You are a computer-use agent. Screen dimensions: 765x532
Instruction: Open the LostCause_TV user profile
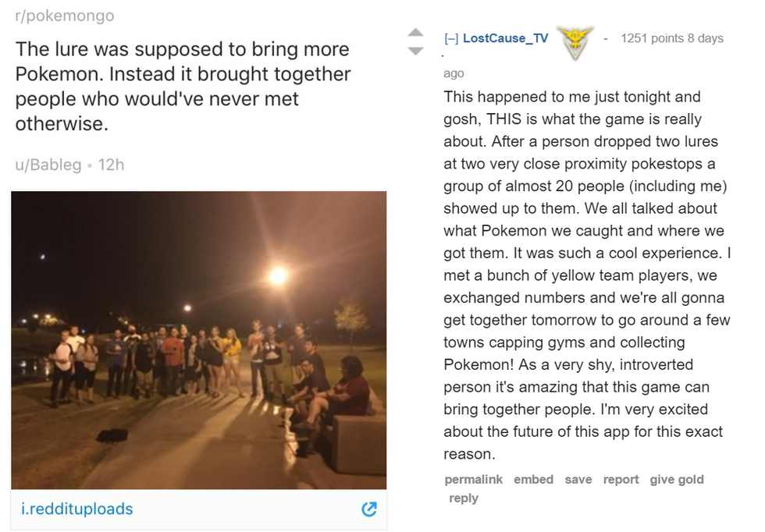click(x=505, y=38)
